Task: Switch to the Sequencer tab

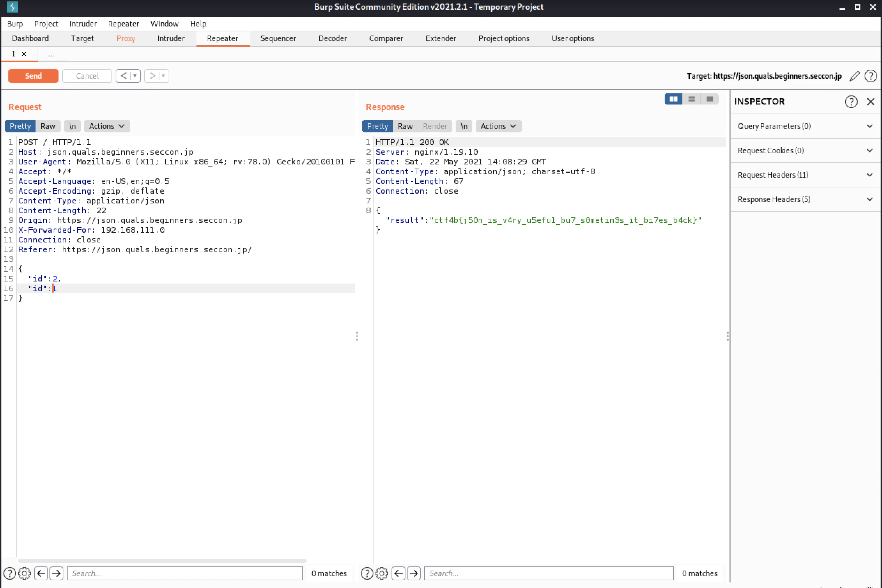Action: [x=278, y=39]
